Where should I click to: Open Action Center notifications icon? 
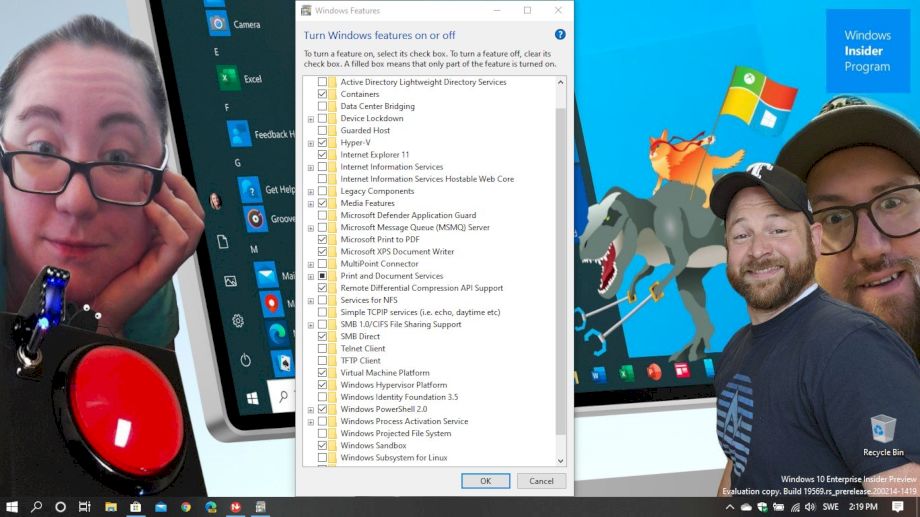[898, 506]
